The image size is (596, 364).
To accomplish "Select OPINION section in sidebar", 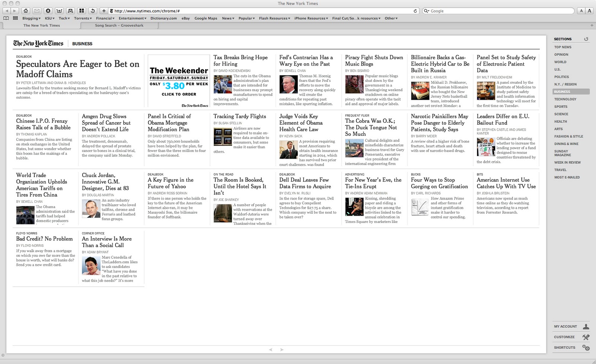I will [561, 55].
